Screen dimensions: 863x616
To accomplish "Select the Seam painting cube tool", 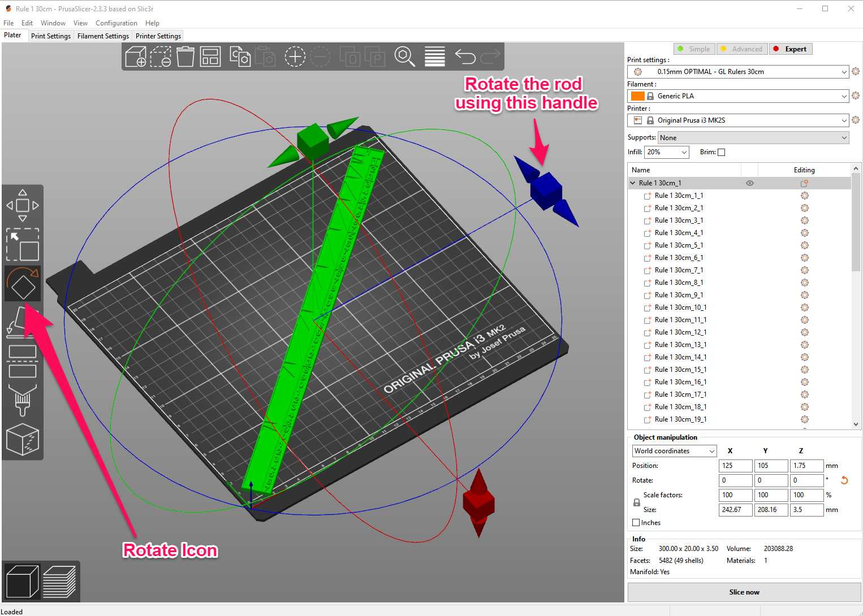I will pos(23,439).
